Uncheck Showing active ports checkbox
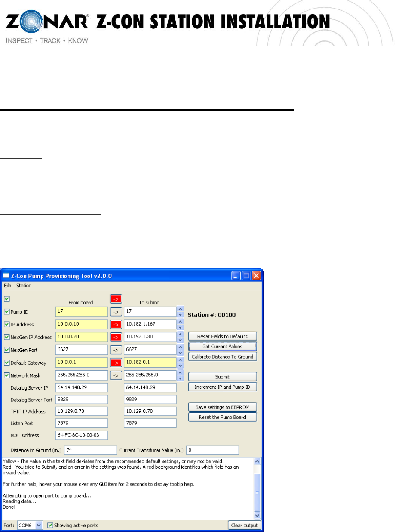This screenshot has width=396, height=532. [50, 525]
